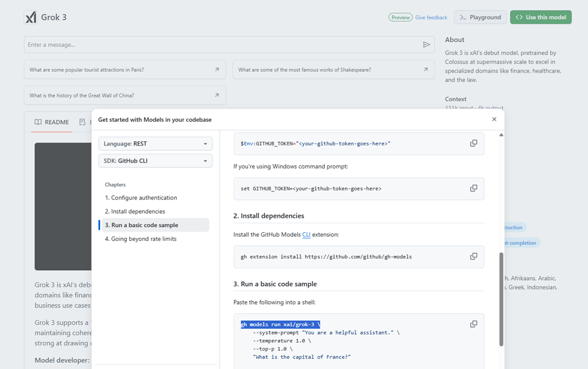Open the SDK: GitHub CLI dropdown
This screenshot has width=588, height=369.
click(x=155, y=161)
